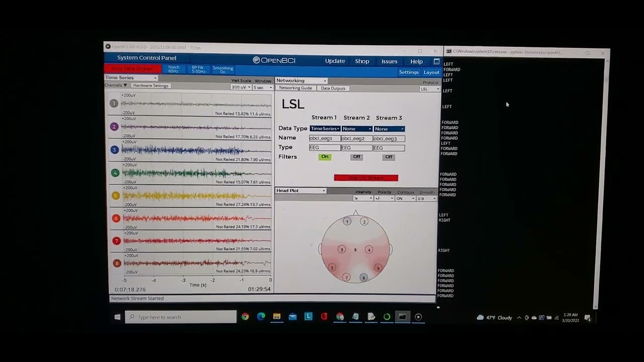
Task: Open the Head Plot widget dropdown
Action: point(300,191)
